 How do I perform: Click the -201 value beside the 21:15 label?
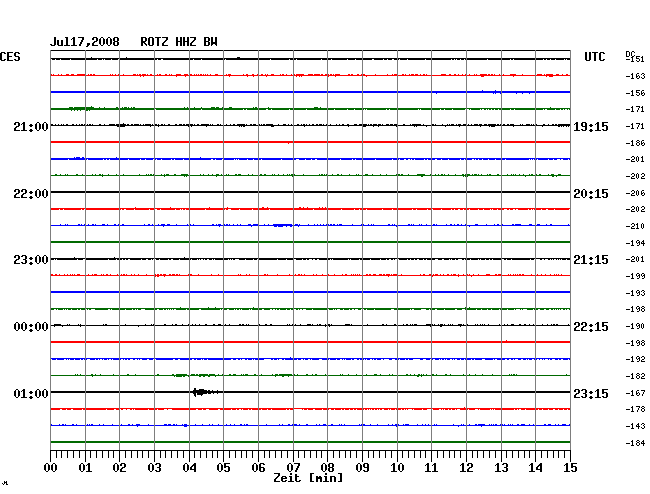[x=635, y=259]
